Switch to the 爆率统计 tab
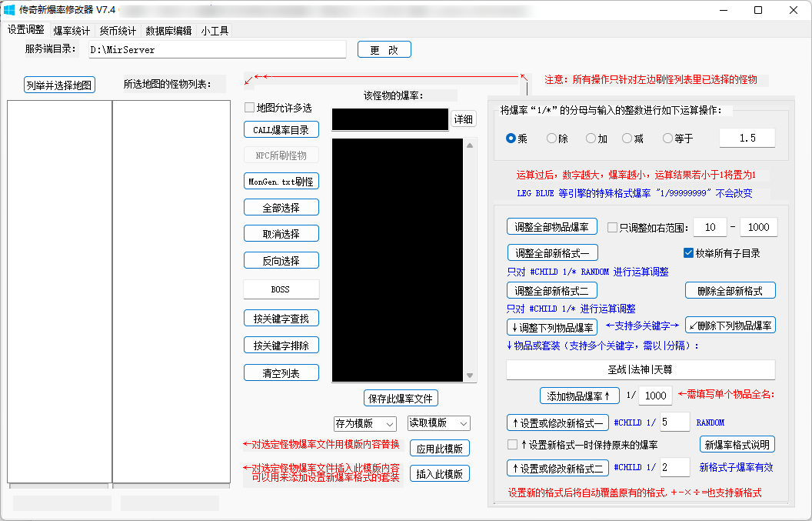The height and width of the screenshot is (521, 812). (72, 31)
